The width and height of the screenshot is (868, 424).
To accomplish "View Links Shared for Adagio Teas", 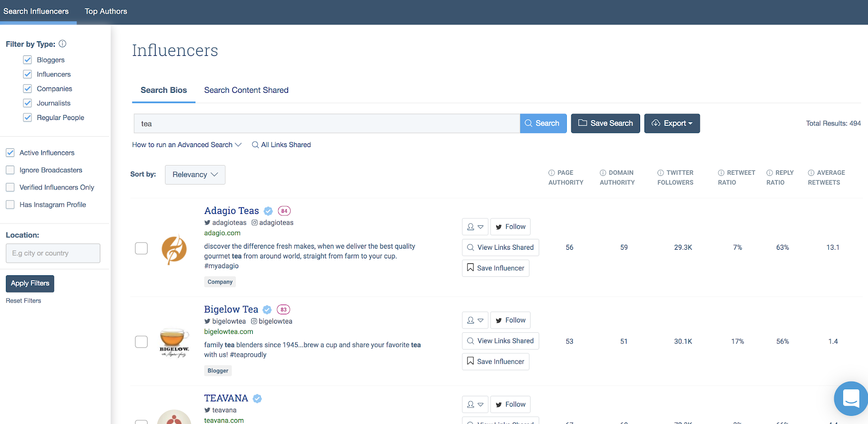I will pos(501,248).
